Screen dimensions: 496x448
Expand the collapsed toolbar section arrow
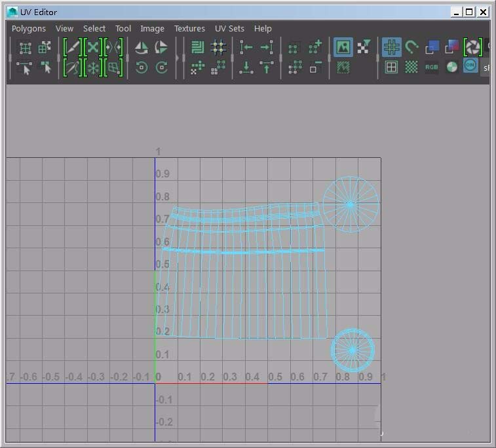click(178, 58)
